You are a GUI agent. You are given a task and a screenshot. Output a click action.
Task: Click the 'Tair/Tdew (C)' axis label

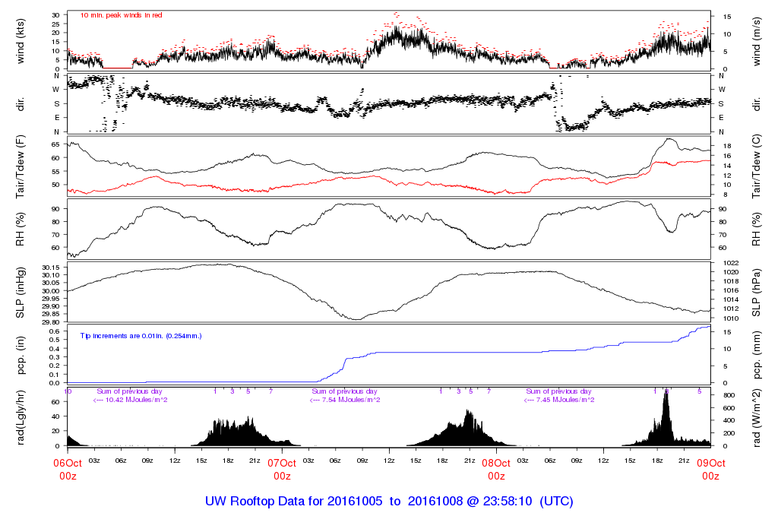pyautogui.click(x=757, y=167)
